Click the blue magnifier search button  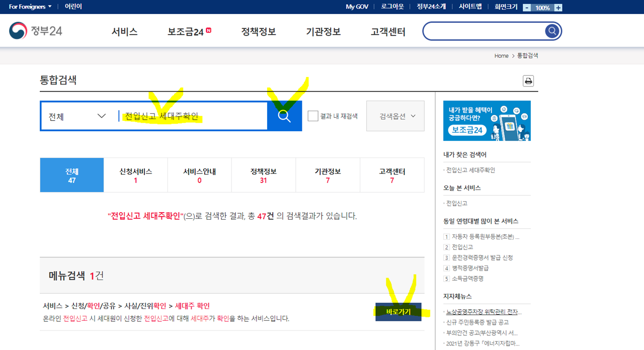click(x=284, y=116)
